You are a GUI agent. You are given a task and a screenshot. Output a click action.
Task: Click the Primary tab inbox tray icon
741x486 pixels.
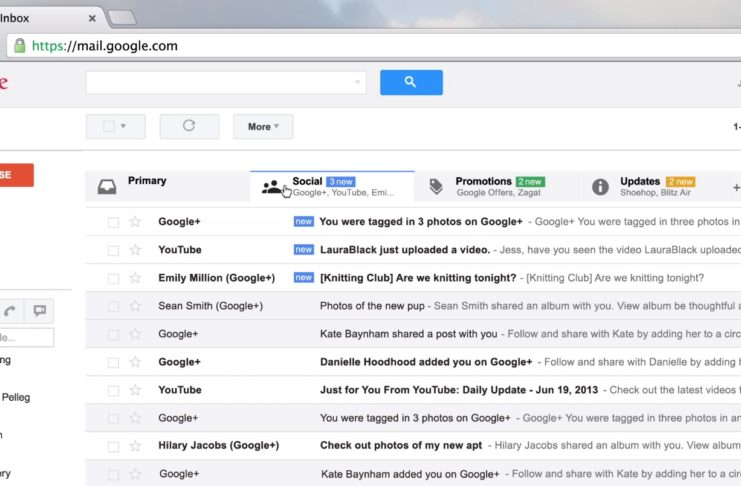point(107,187)
